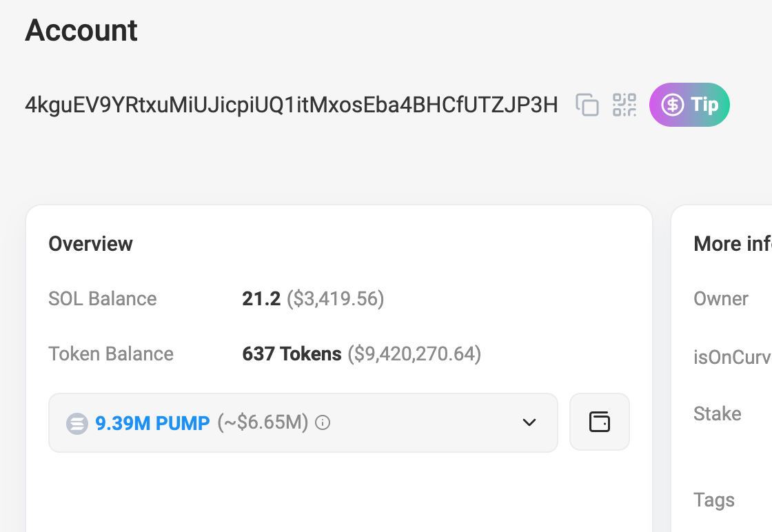
Task: Click the Stake label
Action: click(718, 414)
